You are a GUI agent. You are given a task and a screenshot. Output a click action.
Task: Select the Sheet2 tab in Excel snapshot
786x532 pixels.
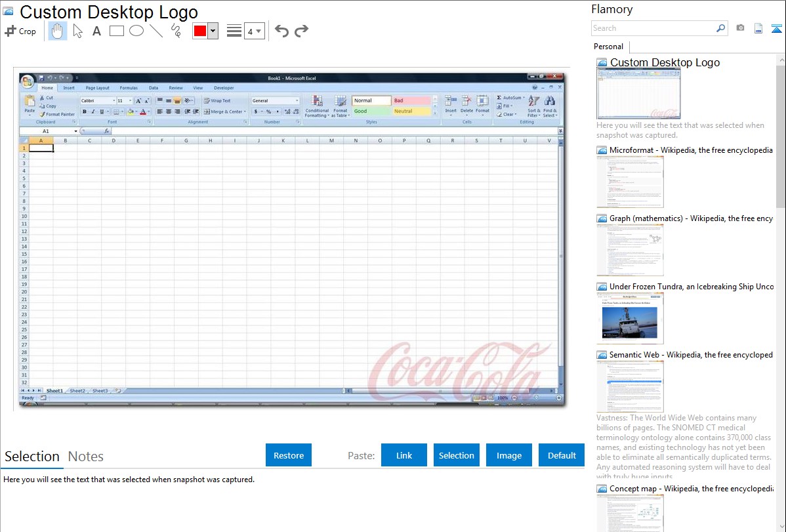(77, 390)
